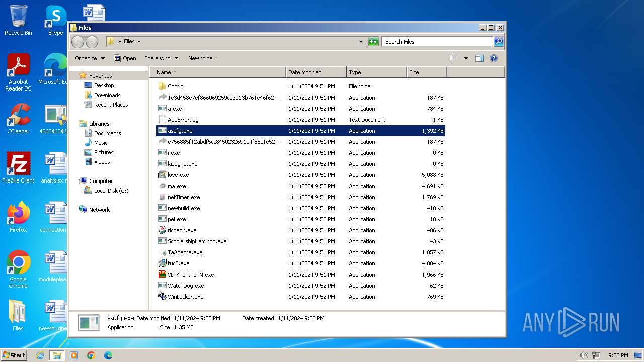Click the volume tray icon

[x=584, y=355]
